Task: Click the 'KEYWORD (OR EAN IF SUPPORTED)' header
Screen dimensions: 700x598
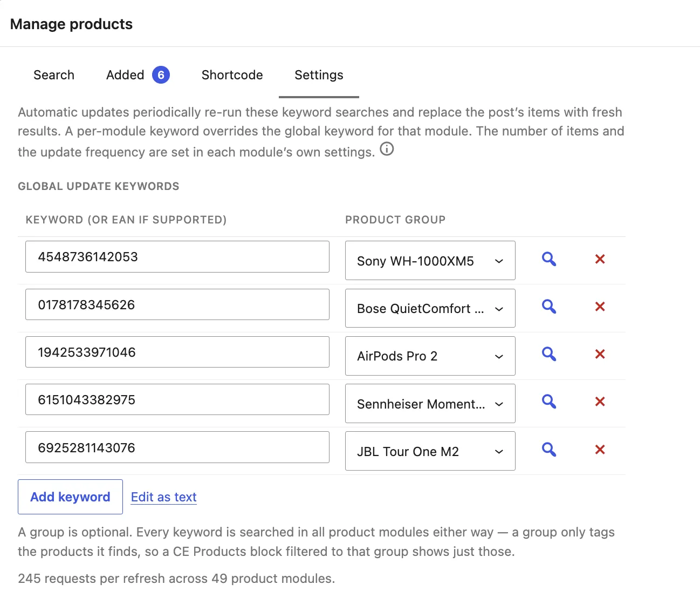Action: point(126,220)
